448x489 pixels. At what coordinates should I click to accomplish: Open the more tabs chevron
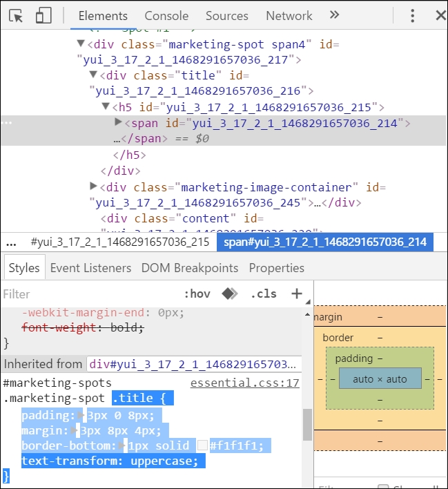334,15
